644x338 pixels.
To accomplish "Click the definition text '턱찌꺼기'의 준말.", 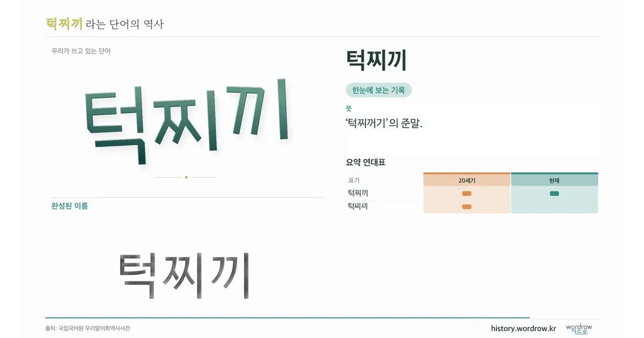I will tap(384, 123).
